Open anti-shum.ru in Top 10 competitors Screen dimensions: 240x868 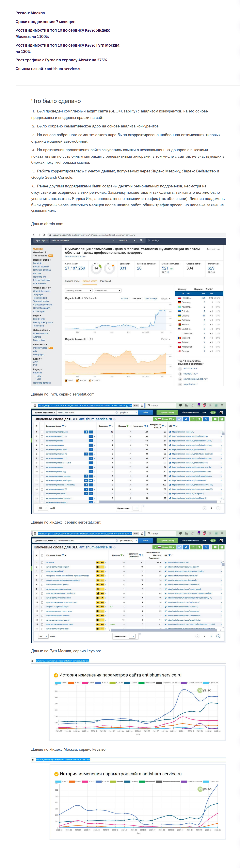190,369
